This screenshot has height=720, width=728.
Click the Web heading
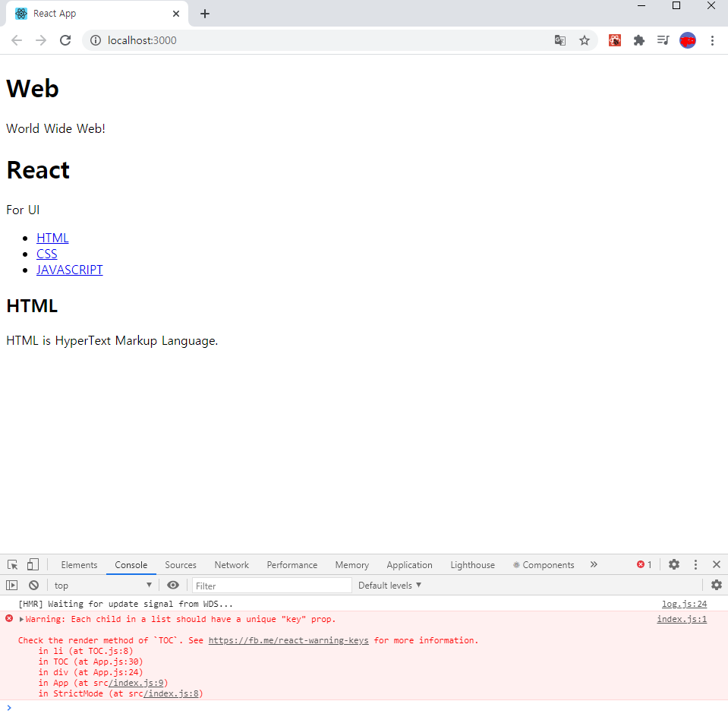pyautogui.click(x=33, y=88)
